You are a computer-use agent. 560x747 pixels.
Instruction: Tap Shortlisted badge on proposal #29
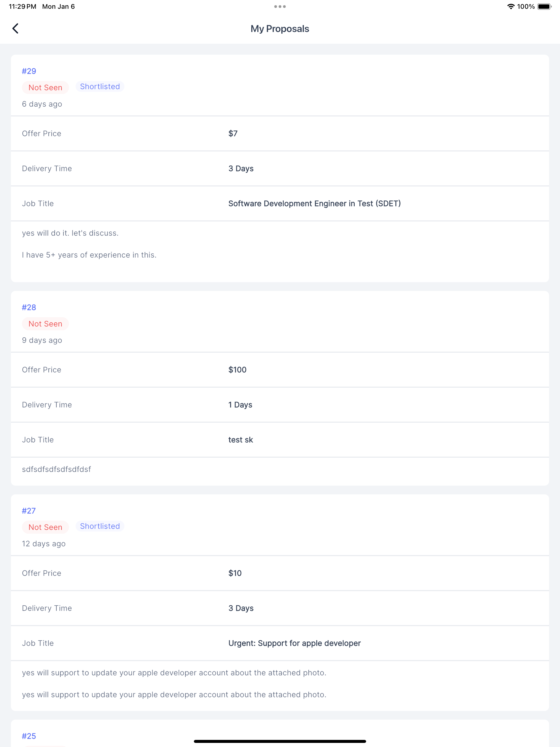[x=100, y=86]
